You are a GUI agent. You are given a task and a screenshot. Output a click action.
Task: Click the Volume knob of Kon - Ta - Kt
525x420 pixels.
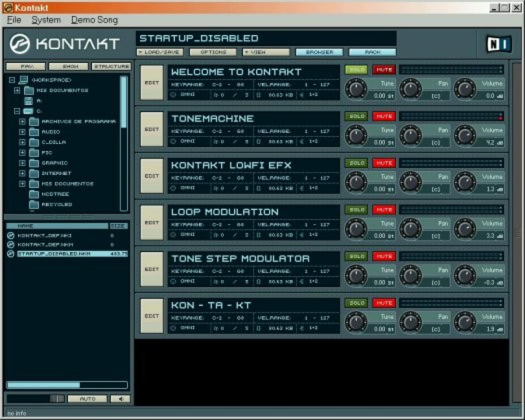tap(465, 322)
